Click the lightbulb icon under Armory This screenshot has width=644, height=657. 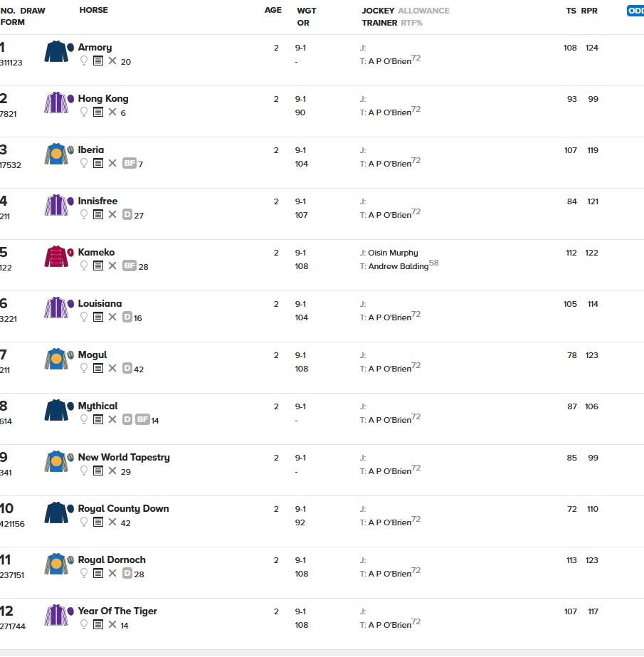[84, 61]
